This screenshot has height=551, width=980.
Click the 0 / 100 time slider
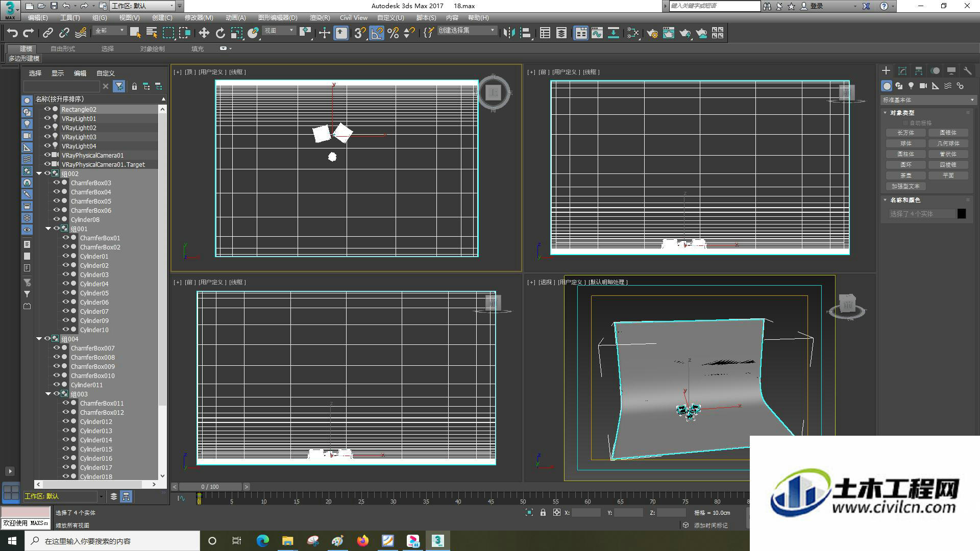[x=210, y=487]
